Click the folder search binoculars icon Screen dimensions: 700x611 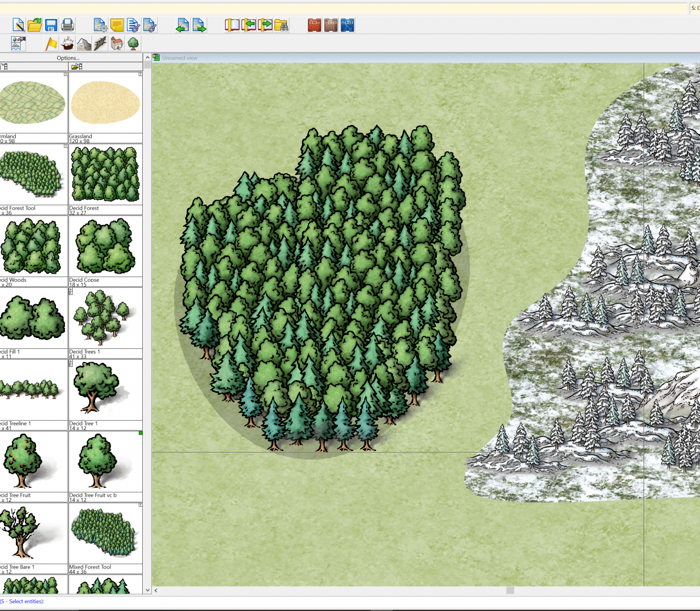point(281,25)
